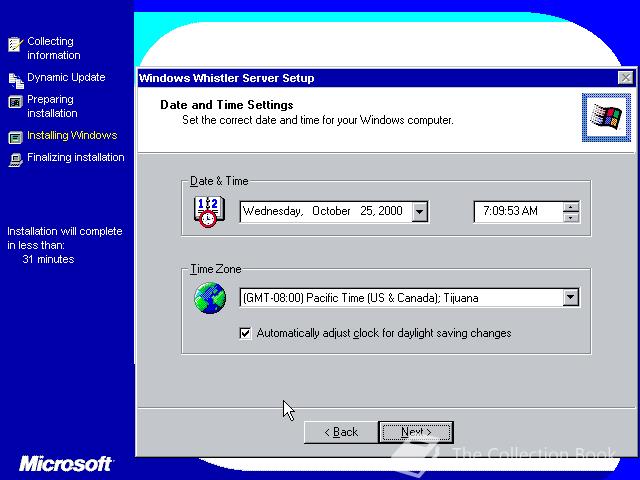
Task: Go Back to the previous setup page
Action: coord(341,432)
